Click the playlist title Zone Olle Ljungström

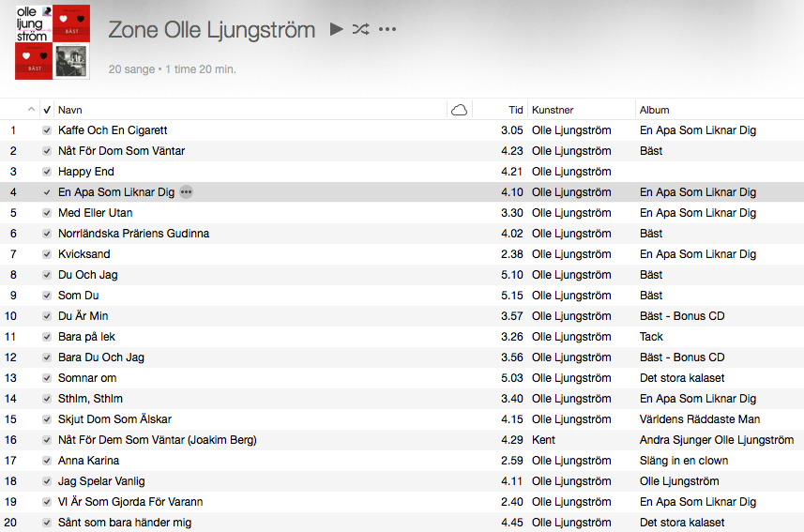click(211, 30)
